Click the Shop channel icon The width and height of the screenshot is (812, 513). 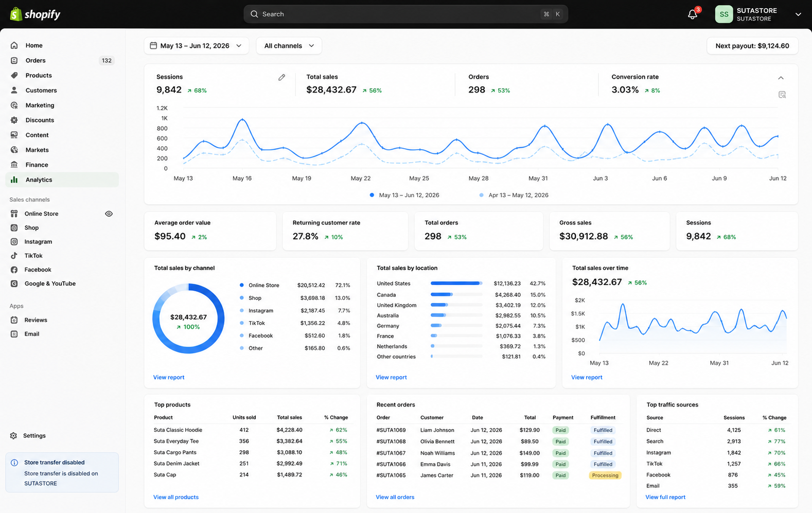[x=14, y=227]
